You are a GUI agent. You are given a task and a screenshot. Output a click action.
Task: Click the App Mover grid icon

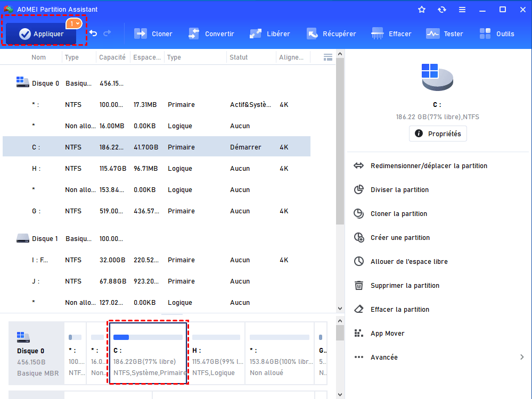[x=358, y=333]
